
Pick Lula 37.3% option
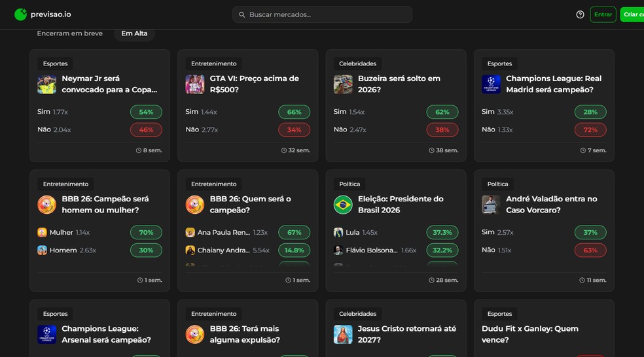point(442,232)
